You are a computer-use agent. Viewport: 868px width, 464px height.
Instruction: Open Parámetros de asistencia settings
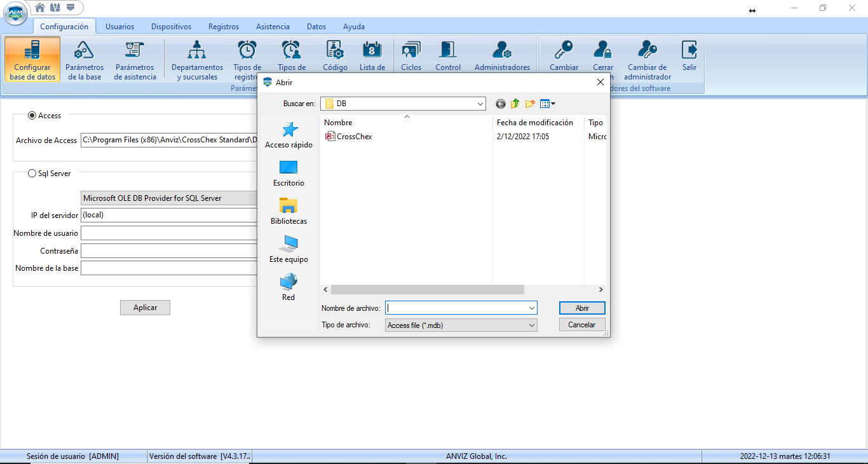point(135,60)
